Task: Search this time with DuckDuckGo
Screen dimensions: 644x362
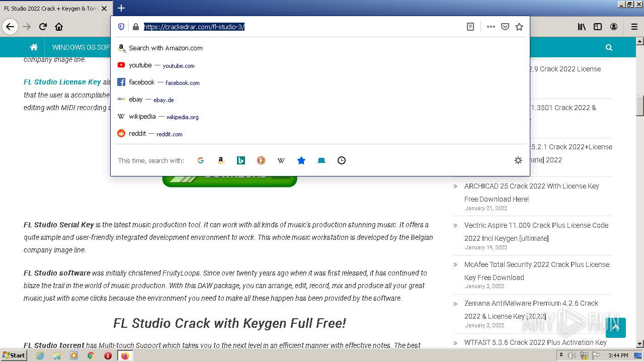Action: pyautogui.click(x=261, y=160)
